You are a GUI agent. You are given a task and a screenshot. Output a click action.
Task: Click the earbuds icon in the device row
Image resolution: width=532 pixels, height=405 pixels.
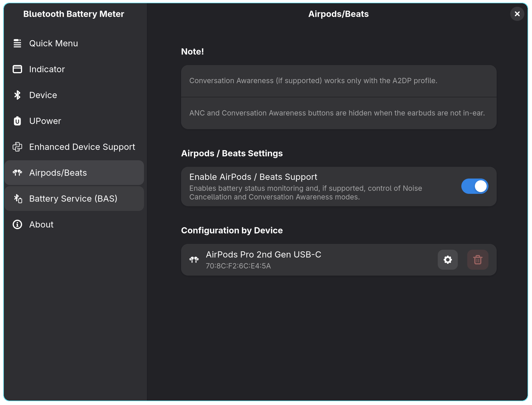(x=194, y=260)
